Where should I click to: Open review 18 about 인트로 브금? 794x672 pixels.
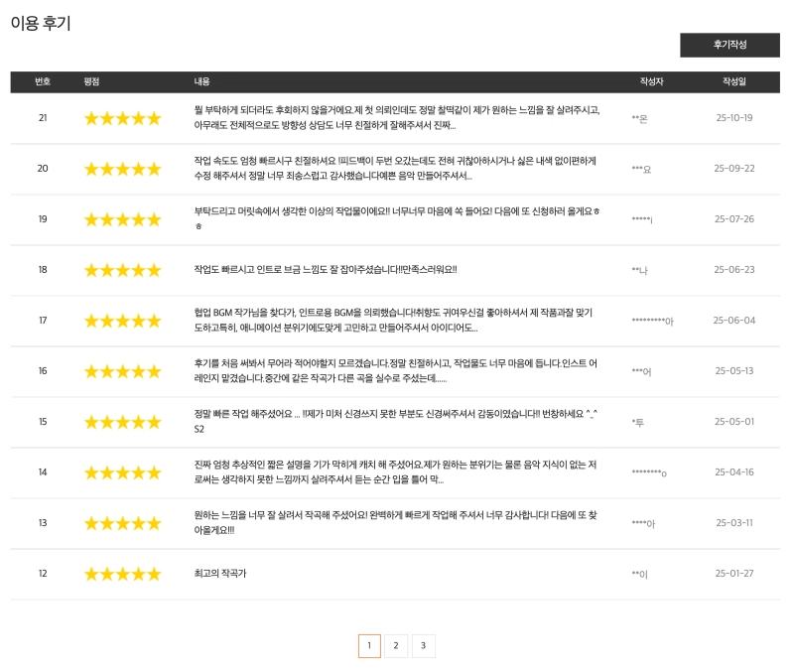point(326,269)
